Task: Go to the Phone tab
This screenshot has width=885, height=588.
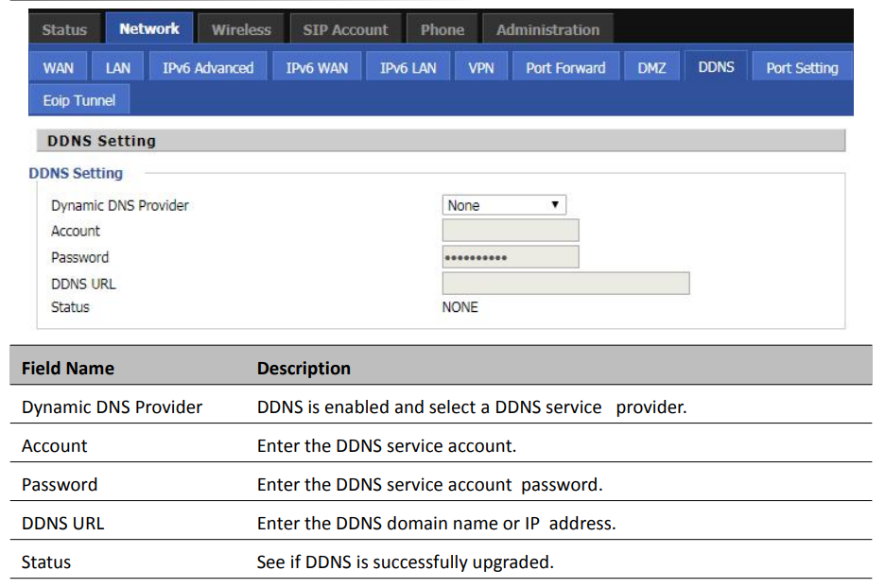Action: click(442, 29)
